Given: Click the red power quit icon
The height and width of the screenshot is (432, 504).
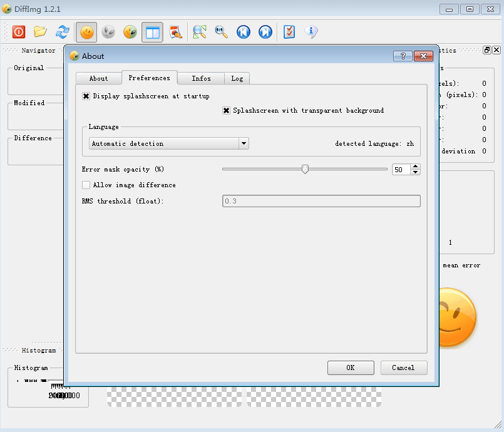Looking at the screenshot, I should 19,32.
